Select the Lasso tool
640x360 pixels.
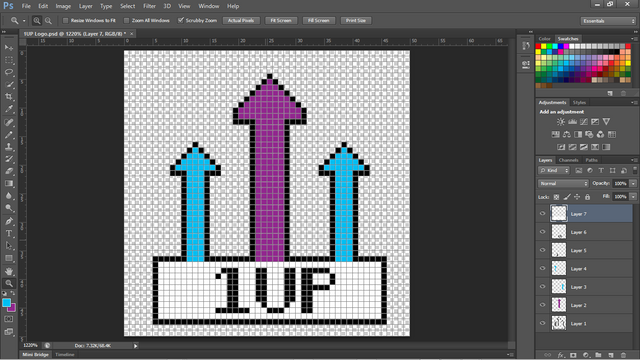coord(9,72)
